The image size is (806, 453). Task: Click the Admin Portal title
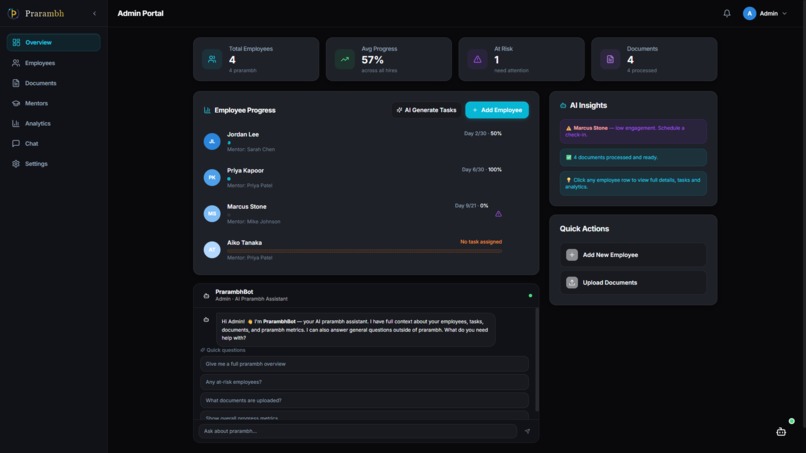click(x=140, y=13)
